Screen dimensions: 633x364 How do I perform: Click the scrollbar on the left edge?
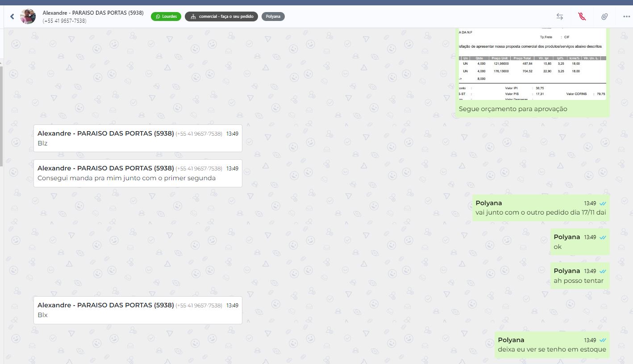pyautogui.click(x=1, y=116)
